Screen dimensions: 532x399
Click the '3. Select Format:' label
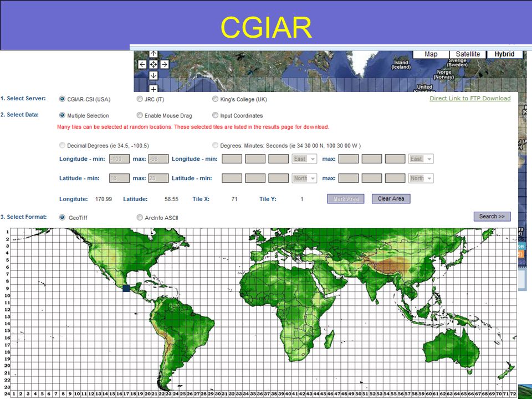(x=23, y=217)
